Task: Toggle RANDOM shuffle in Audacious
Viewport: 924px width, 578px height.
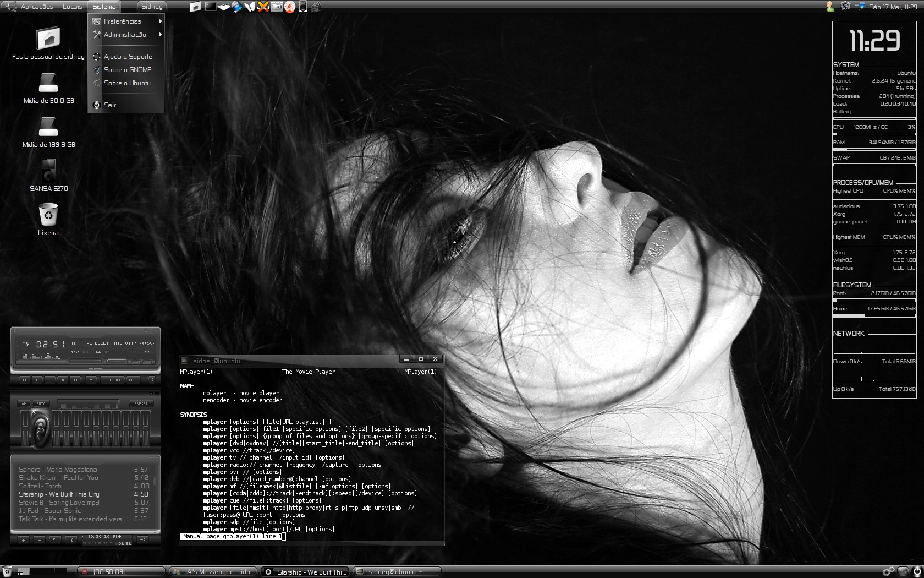Action: click(113, 380)
